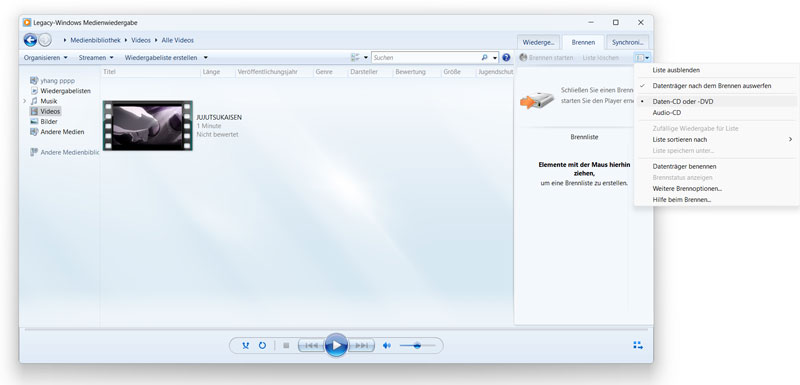Open the burn options list icon
Screen dimensions: 800x385
click(642, 58)
